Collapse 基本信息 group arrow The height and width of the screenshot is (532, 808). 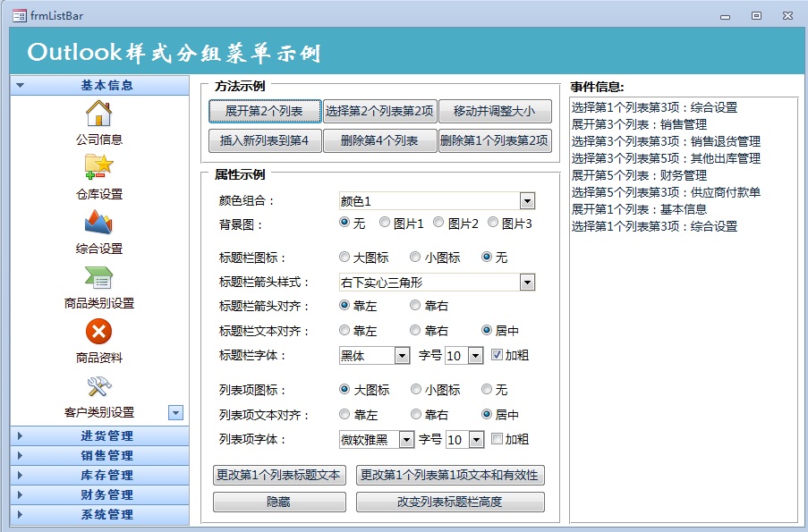pyautogui.click(x=20, y=86)
